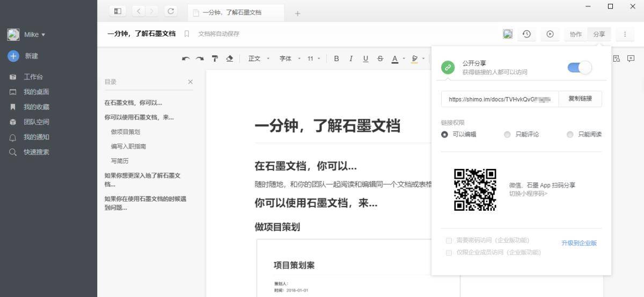This screenshot has height=297, width=644.
Task: Select the 只能阅读 permission radio
Action: click(x=570, y=135)
